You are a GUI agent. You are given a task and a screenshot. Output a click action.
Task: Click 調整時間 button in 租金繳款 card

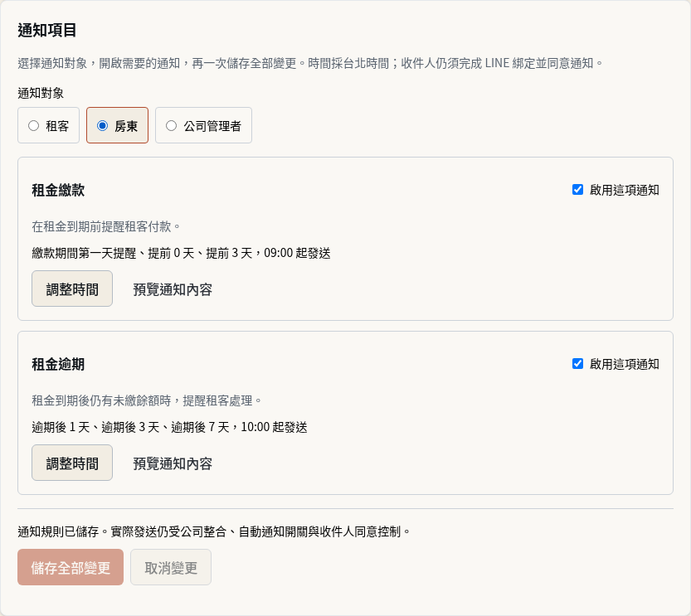[x=72, y=289]
